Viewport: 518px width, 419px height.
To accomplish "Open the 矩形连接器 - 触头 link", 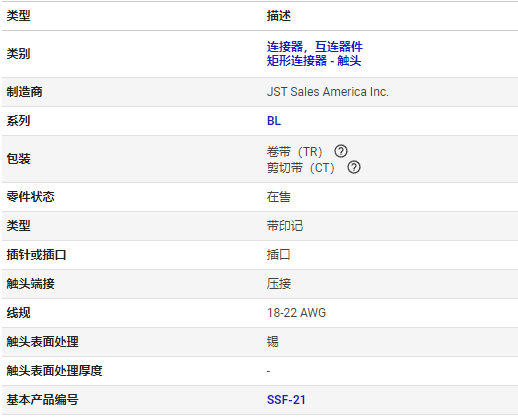I will click(314, 61).
